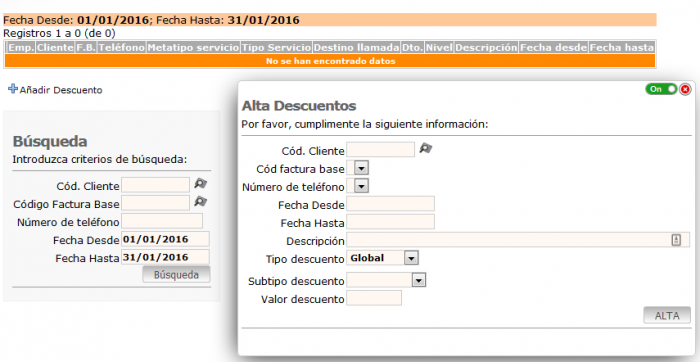Open the Subtipo descuento dropdown

click(x=419, y=280)
